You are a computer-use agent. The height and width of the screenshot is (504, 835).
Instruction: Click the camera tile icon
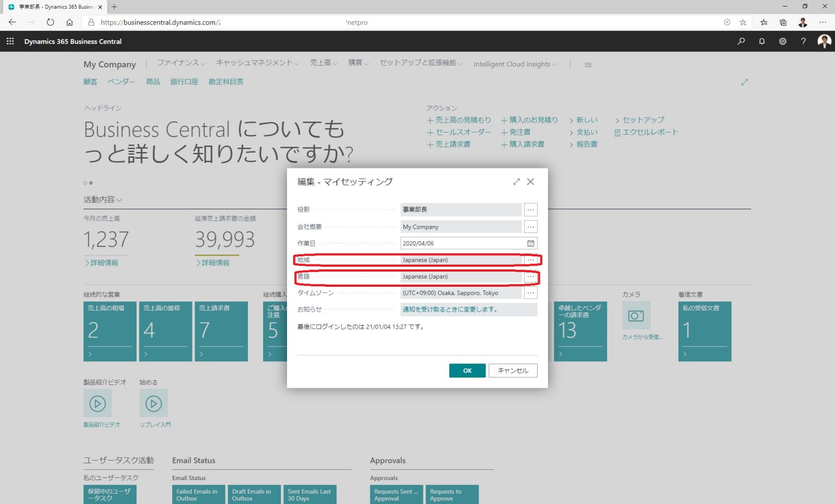[x=636, y=316]
